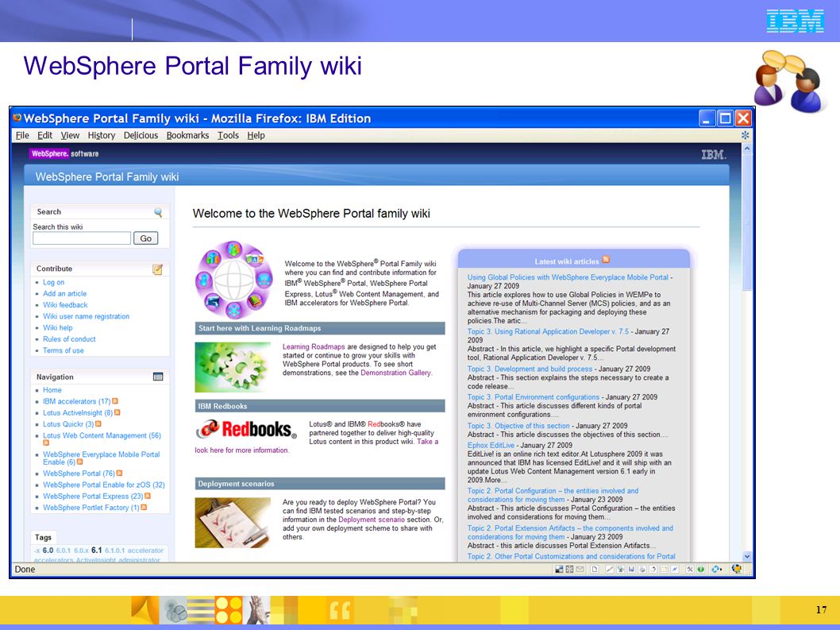Viewport: 840px width, 630px height.
Task: Open the Add an article link
Action: coord(65,293)
